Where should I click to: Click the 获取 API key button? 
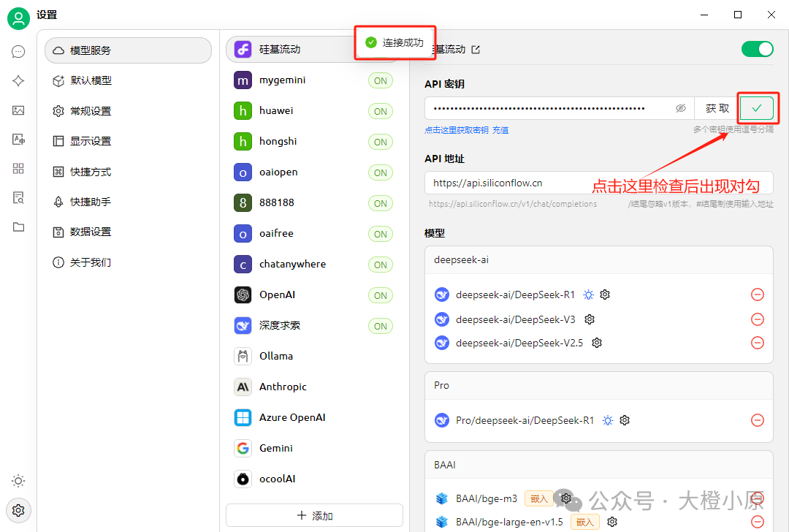pos(717,108)
